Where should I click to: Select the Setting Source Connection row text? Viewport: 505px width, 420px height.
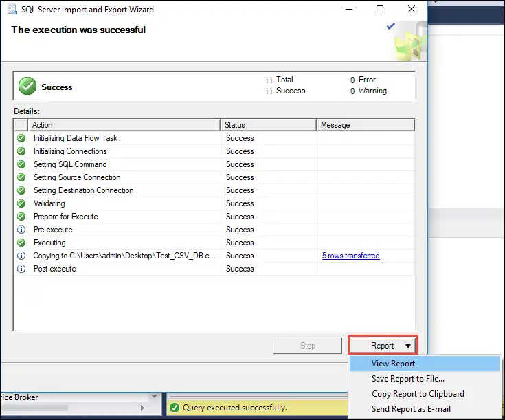click(x=77, y=177)
